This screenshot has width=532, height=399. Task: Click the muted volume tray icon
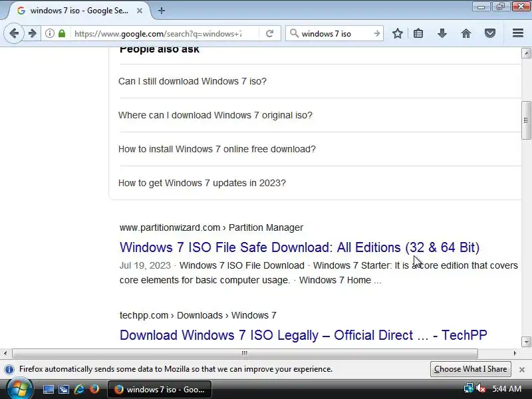pos(481,388)
